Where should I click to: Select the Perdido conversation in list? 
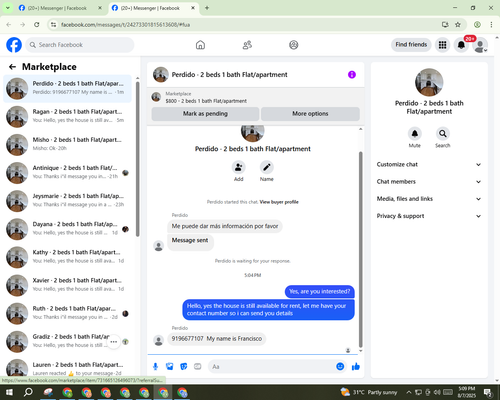coord(67,88)
